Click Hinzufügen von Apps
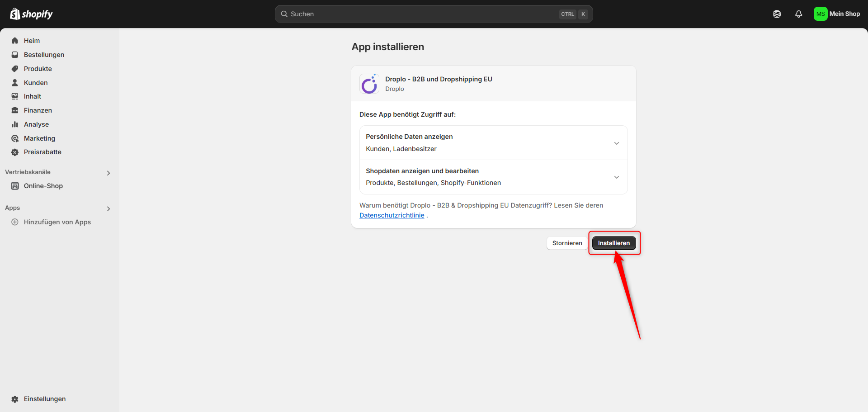Image resolution: width=868 pixels, height=412 pixels. coord(57,222)
